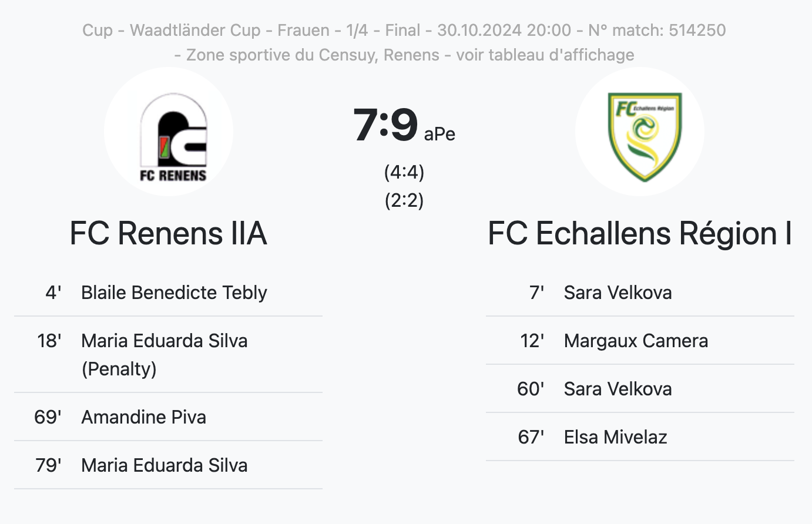Screen dimensions: 812x524
Task: Select the 7:9 final score
Action: 385,125
